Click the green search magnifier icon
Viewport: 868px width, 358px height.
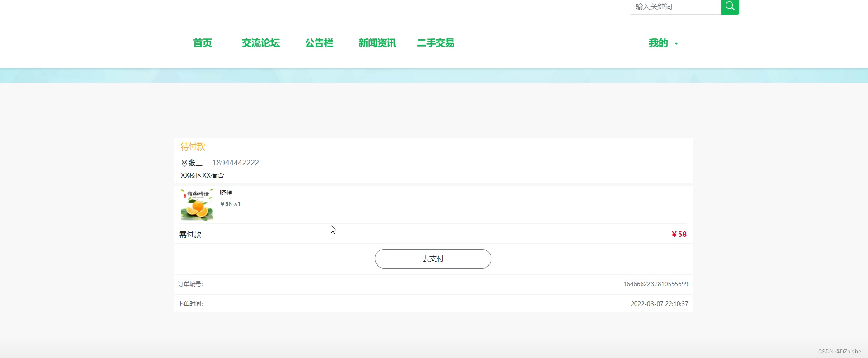pos(730,7)
